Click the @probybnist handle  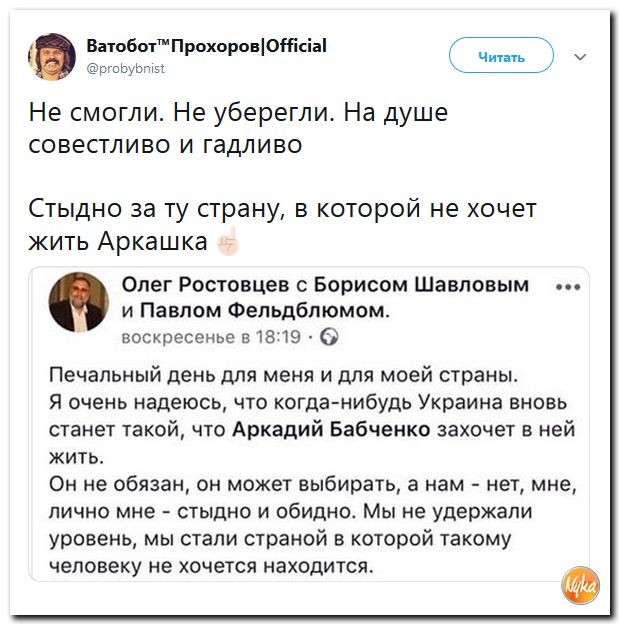pos(124,68)
